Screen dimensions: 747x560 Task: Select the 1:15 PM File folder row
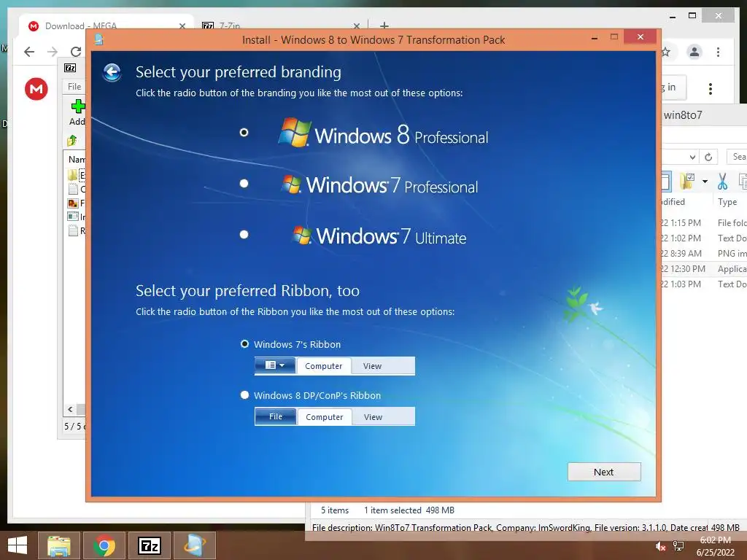[704, 223]
